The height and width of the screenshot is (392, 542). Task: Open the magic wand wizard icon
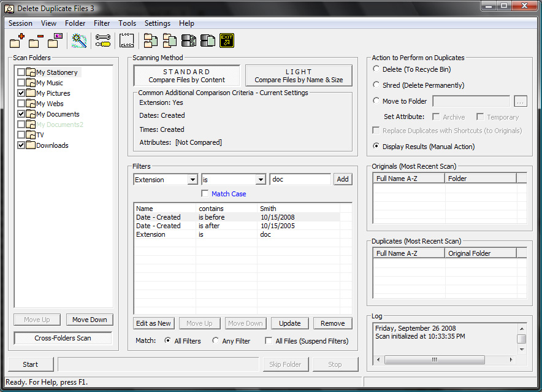click(x=79, y=41)
